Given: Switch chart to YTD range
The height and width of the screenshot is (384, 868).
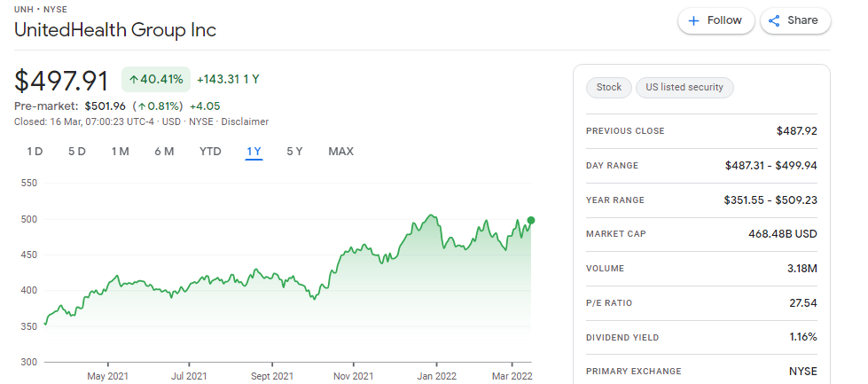Looking at the screenshot, I should [x=210, y=152].
